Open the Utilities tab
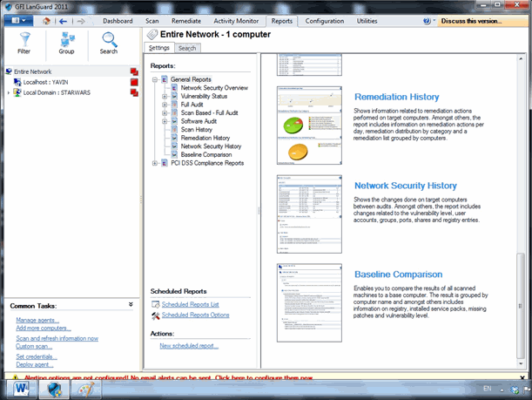 [367, 21]
